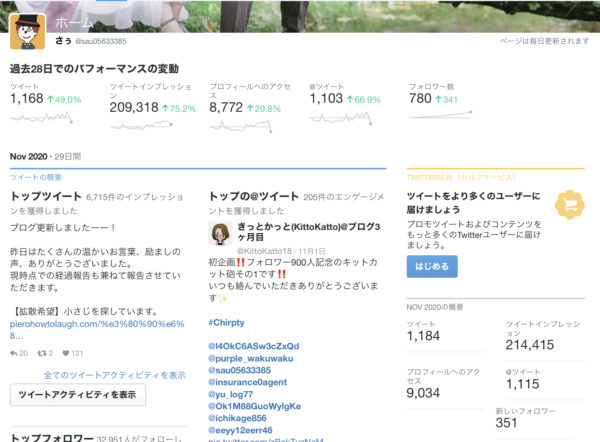The image size is (600, 442).
Task: Click the clown profile avatar picture
Action: tap(28, 32)
